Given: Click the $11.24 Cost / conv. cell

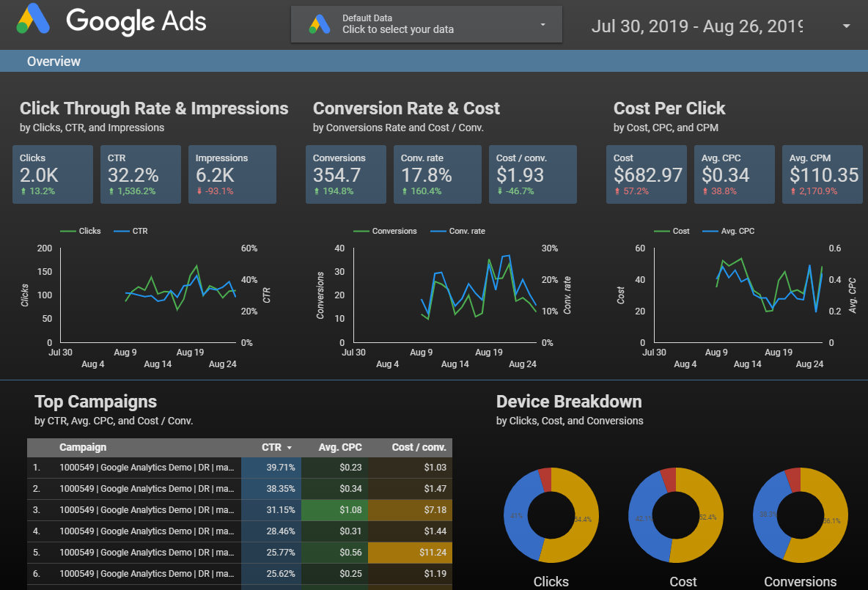Looking at the screenshot, I should (411, 553).
